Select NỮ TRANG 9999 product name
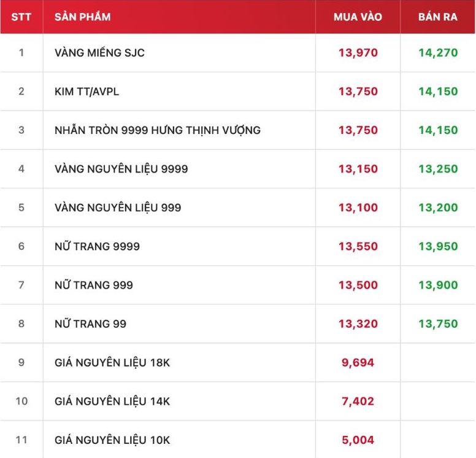Screen dimensions: 476x458 pos(97,246)
